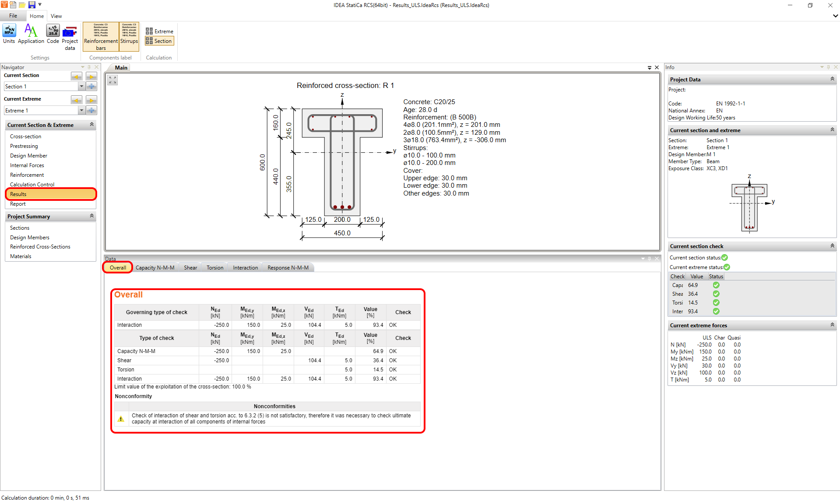Run the Extreme calculation
Image resolution: width=840 pixels, height=504 pixels.
pyautogui.click(x=159, y=31)
